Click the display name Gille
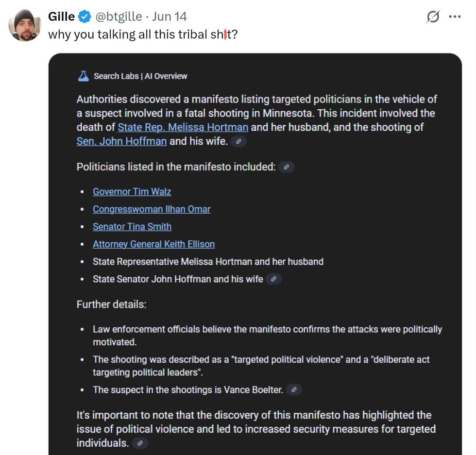Viewport: 476px width, 455px height. [61, 17]
